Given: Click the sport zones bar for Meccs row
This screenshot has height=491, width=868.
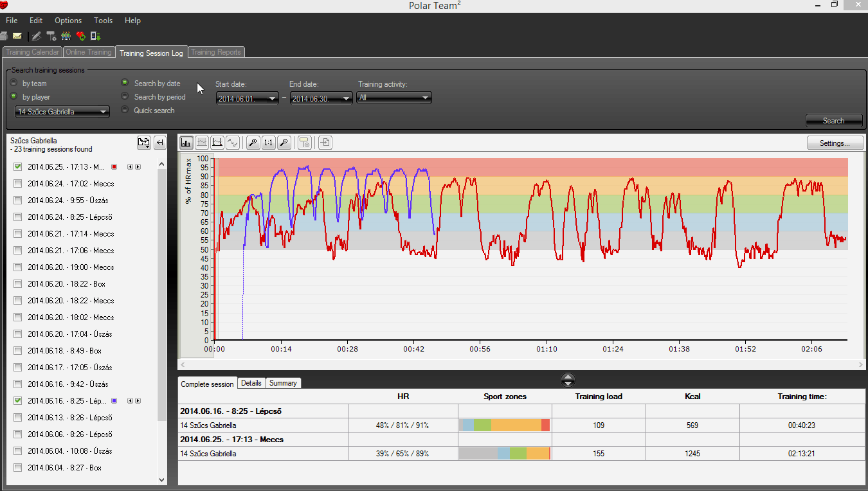Looking at the screenshot, I should [505, 453].
